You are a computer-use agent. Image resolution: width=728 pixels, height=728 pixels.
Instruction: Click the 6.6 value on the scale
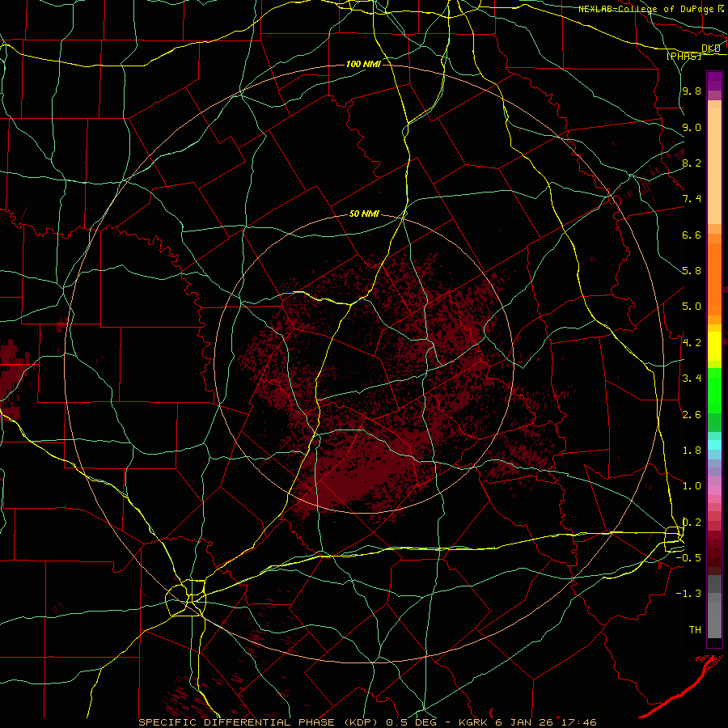pos(692,235)
